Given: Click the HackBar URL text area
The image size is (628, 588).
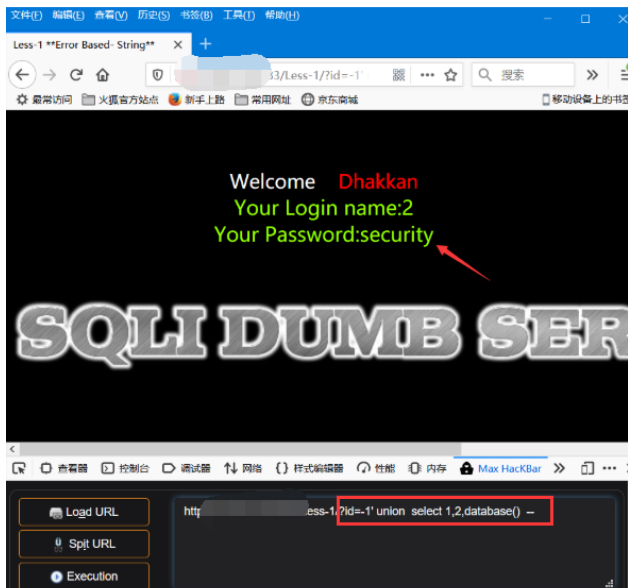Looking at the screenshot, I should tap(395, 542).
